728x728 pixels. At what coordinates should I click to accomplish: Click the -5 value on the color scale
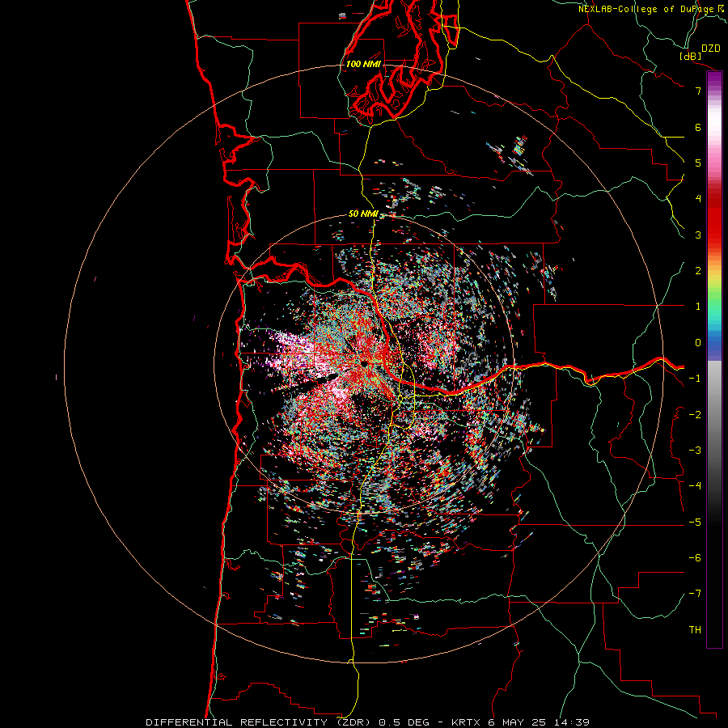click(695, 523)
